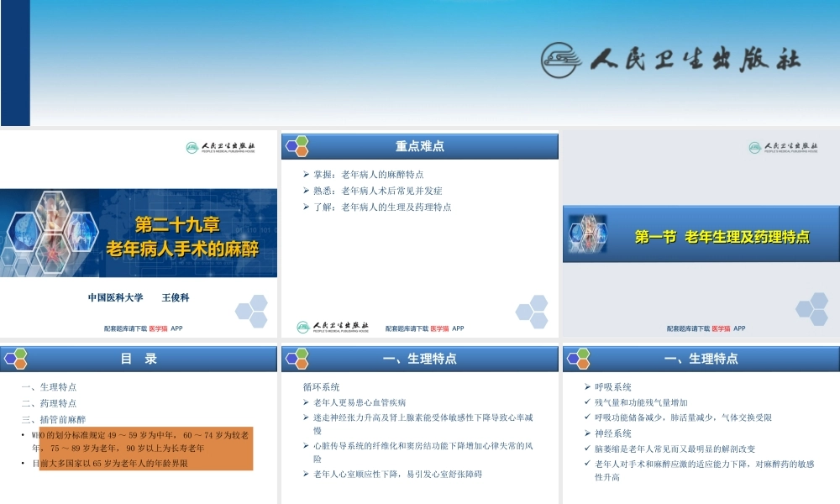Check the 残气量和功能残气量增加 item
Viewport: 840px width, 504px height.
coord(640,402)
